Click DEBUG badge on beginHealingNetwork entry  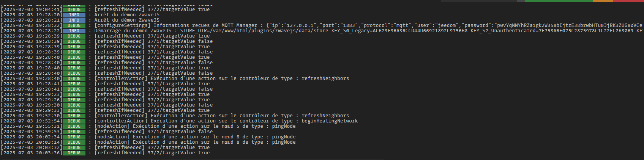click(74, 121)
